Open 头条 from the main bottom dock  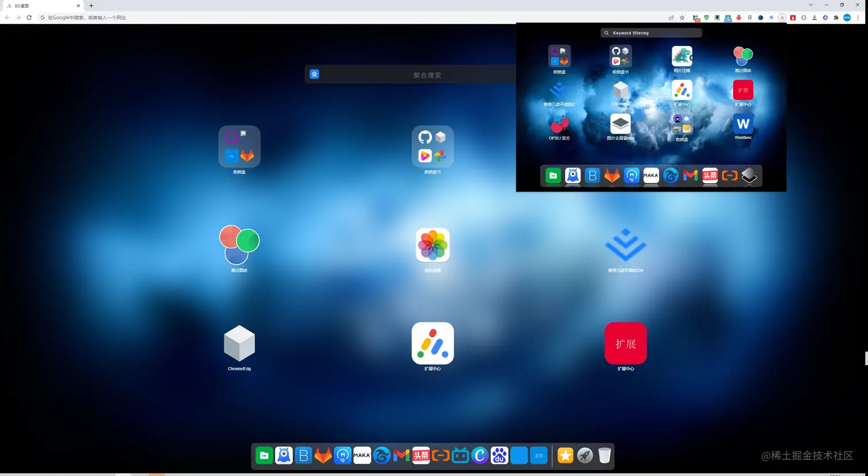[x=421, y=455]
